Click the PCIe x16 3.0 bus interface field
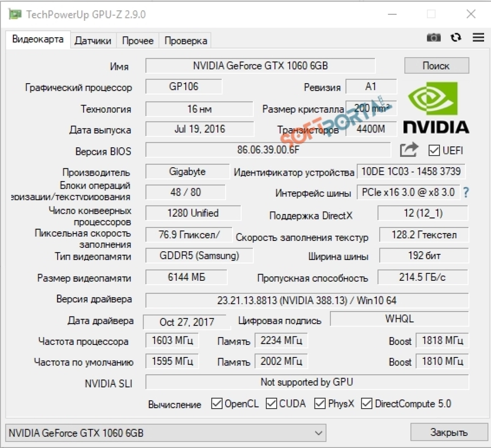Image resolution: width=491 pixels, height=448 pixels. point(408,192)
